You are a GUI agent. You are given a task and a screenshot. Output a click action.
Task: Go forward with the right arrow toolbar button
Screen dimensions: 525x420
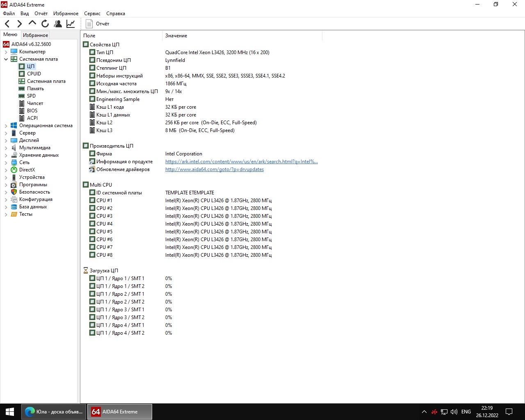(x=19, y=24)
